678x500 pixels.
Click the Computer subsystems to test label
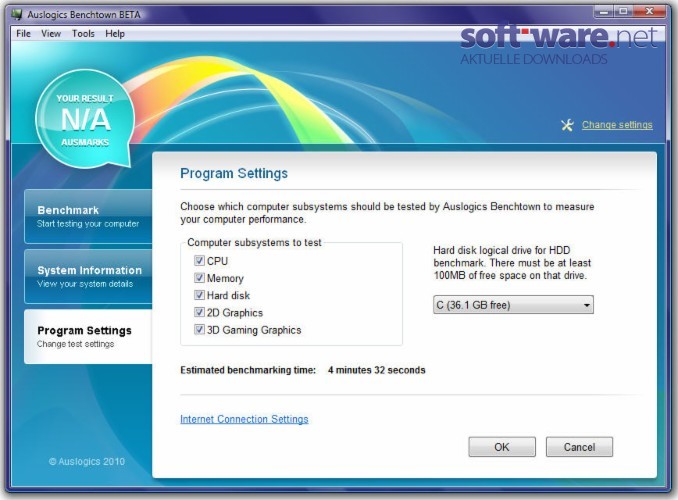254,243
